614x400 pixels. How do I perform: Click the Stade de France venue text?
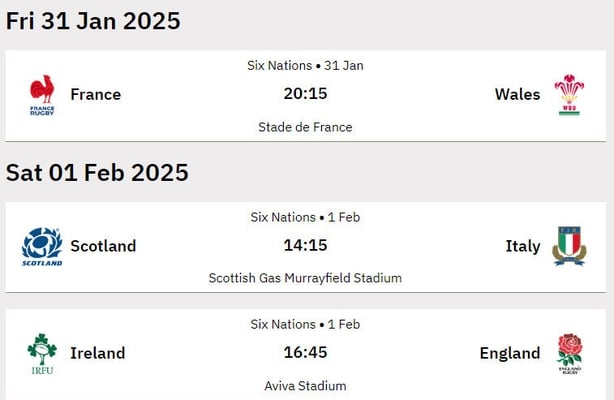(305, 127)
